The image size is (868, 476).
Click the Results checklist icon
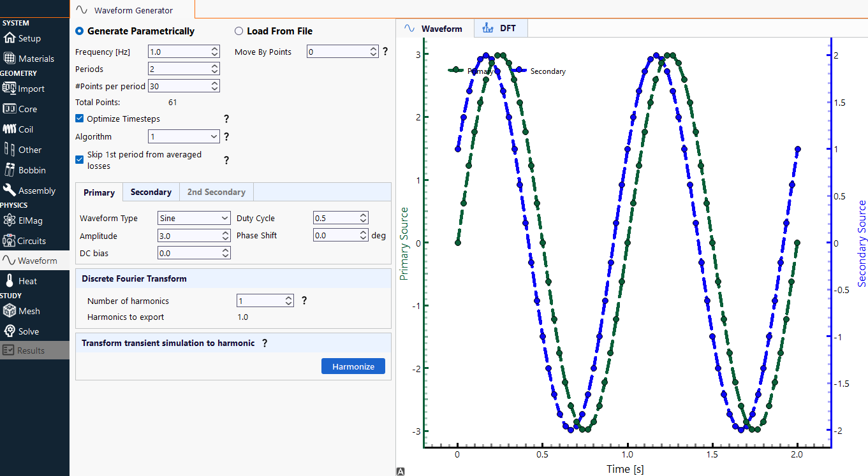tap(8, 350)
